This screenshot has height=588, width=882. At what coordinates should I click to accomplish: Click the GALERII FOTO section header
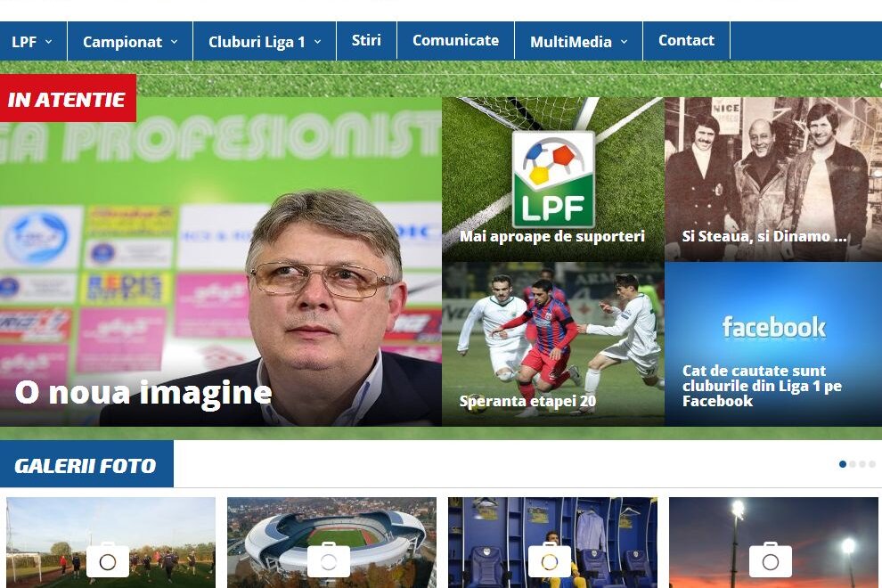pos(86,464)
